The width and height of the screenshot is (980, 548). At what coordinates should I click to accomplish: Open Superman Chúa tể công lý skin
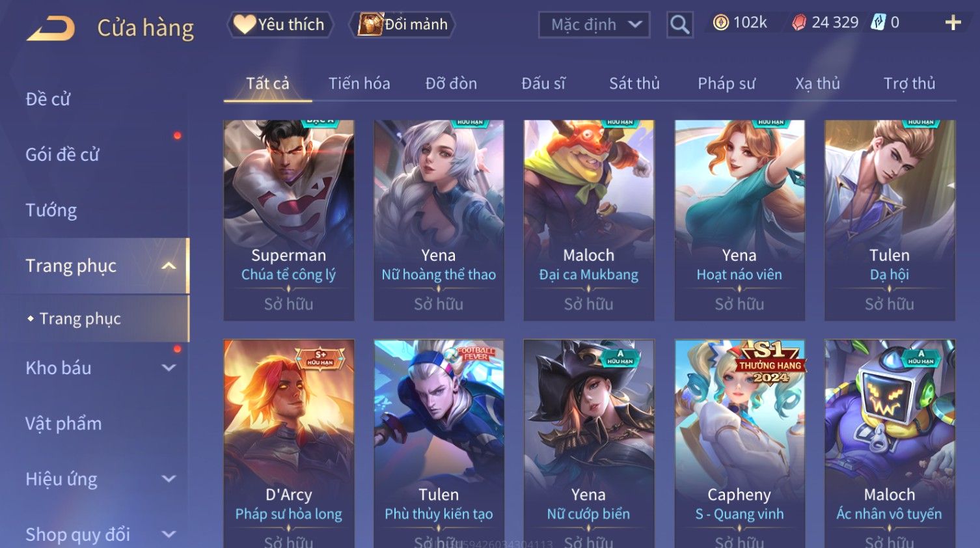coord(289,220)
